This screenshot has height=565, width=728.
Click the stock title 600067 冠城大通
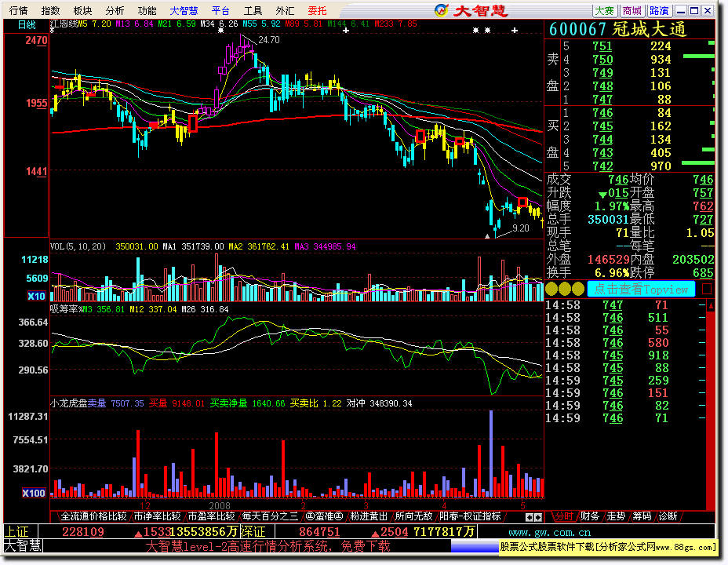coord(617,29)
